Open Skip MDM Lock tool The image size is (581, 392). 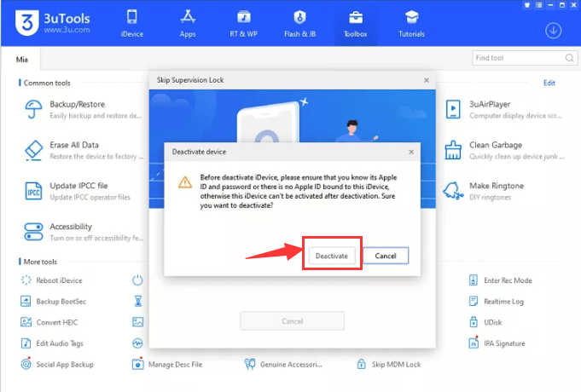(x=389, y=364)
